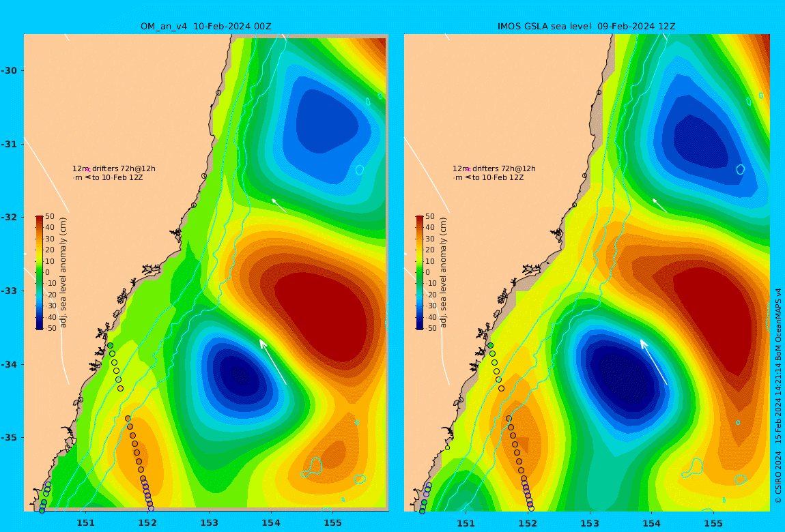Click longitude label 151 under right map
The width and height of the screenshot is (785, 532).
coord(466,523)
